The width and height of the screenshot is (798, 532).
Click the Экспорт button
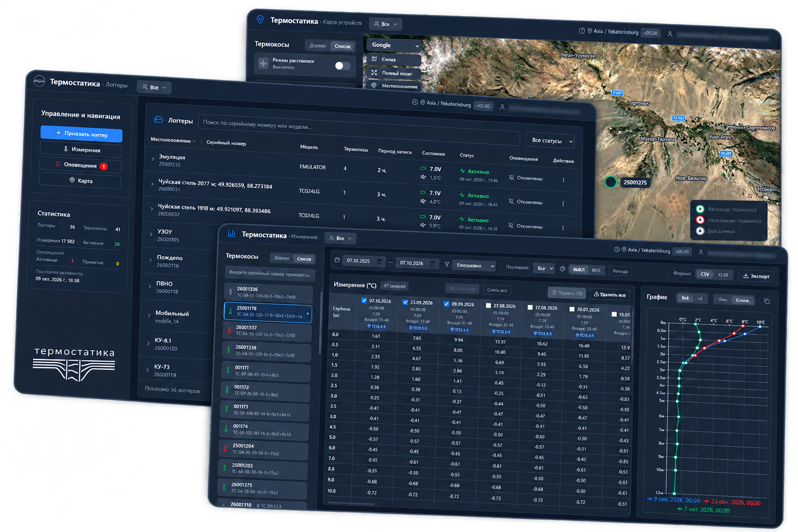pos(756,276)
